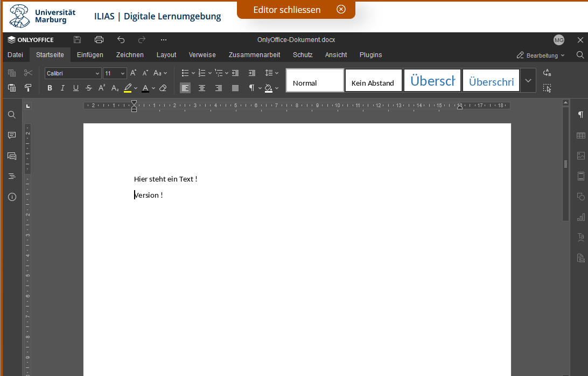Undo the last action
The height and width of the screenshot is (376, 588).
pos(121,40)
